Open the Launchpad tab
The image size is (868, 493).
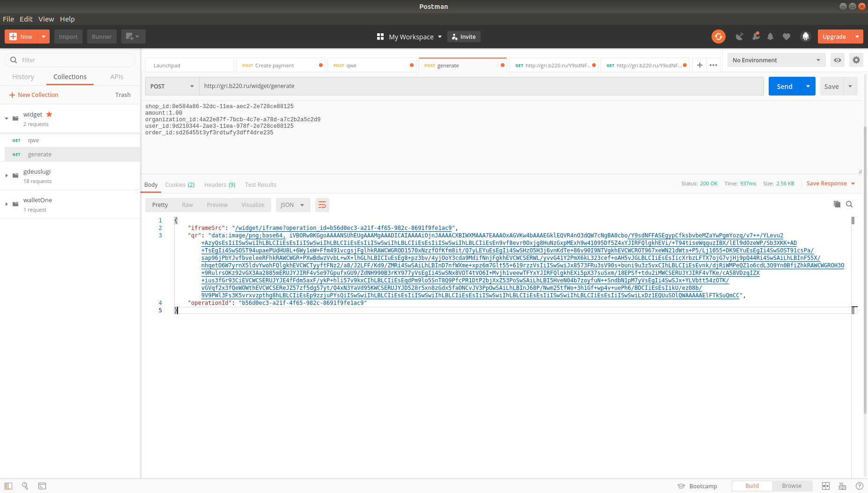(x=190, y=65)
